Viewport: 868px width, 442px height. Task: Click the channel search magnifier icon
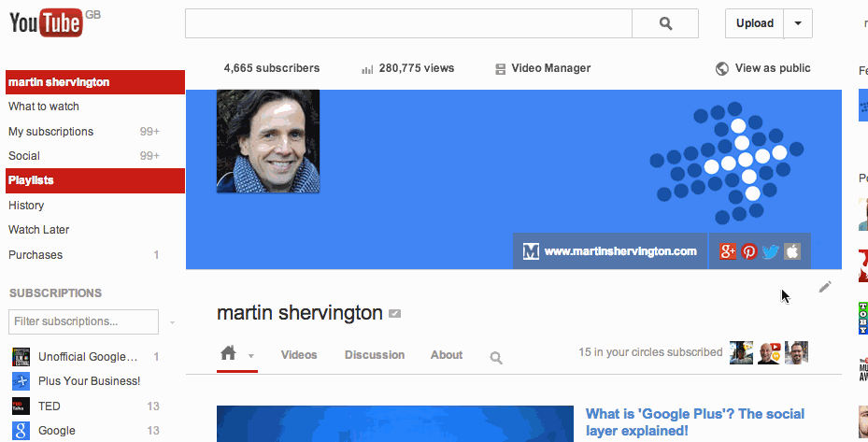coord(496,358)
